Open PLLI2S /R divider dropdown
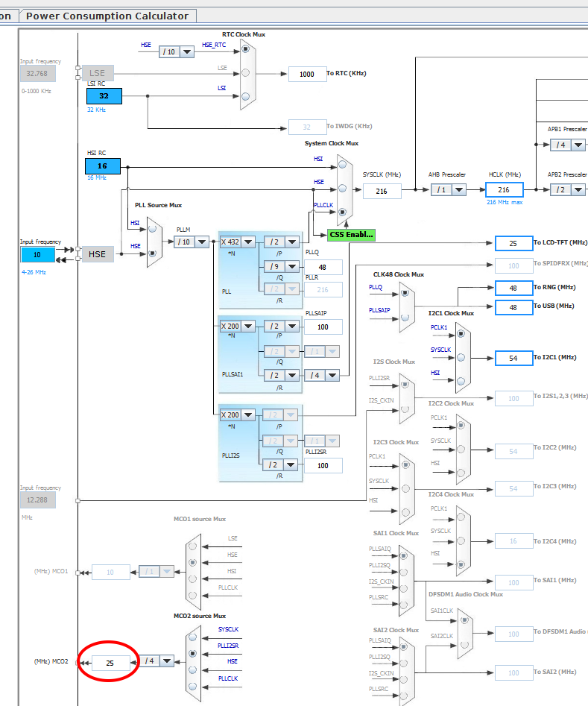The width and height of the screenshot is (588, 706). tap(291, 464)
